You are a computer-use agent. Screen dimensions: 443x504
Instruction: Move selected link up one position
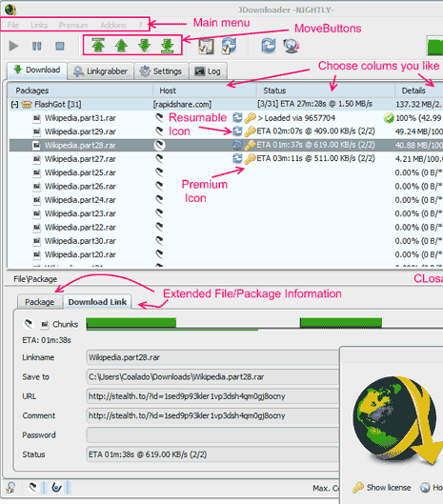[x=121, y=46]
